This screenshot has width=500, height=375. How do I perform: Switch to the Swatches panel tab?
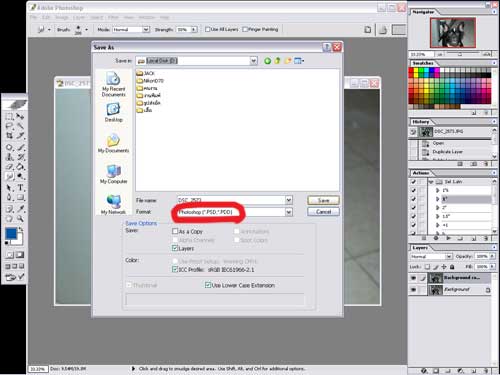[423, 63]
